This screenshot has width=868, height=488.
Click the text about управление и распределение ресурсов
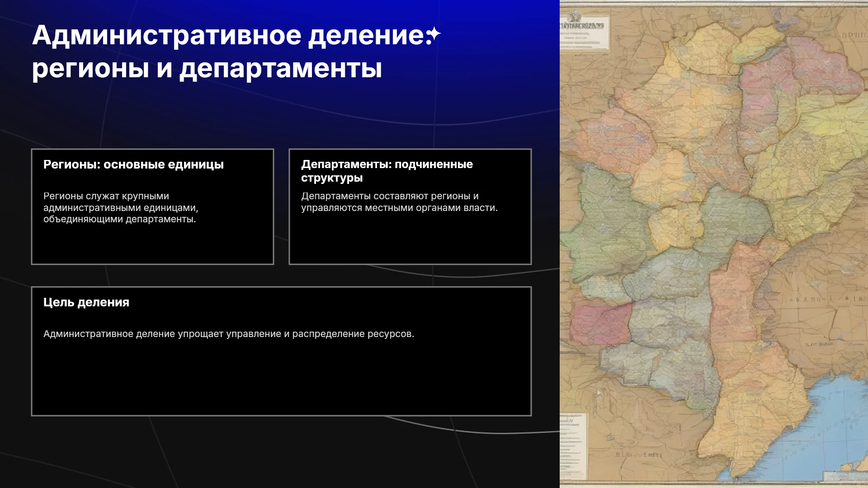229,334
